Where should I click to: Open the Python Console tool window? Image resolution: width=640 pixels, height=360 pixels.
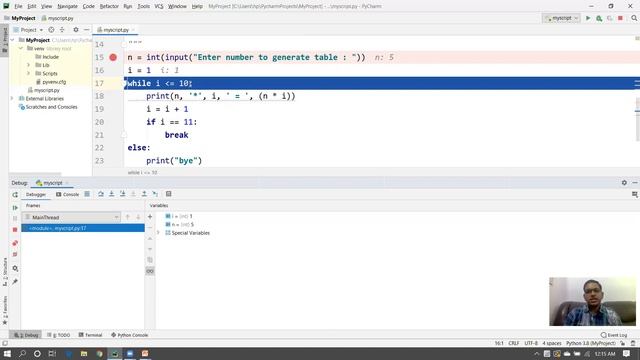coord(129,335)
